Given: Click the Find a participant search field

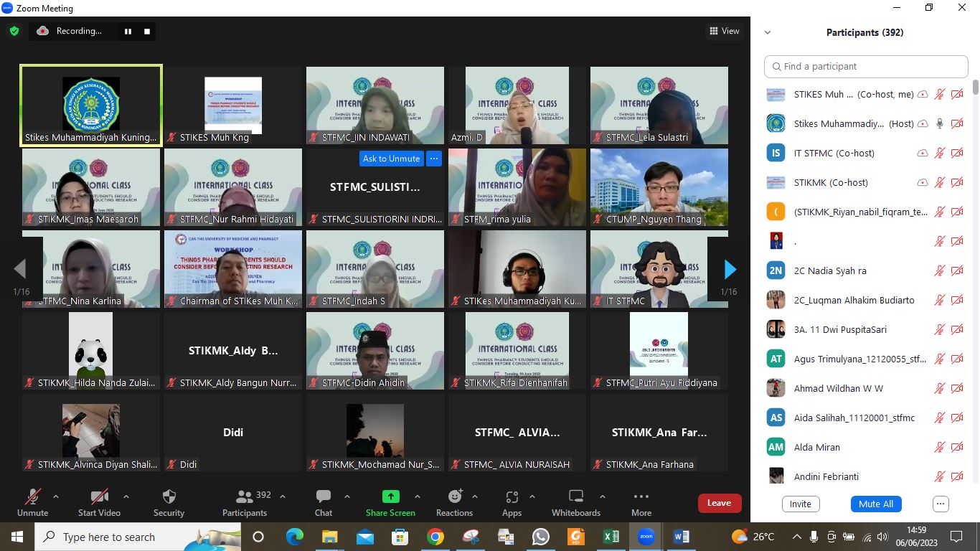Looking at the screenshot, I should click(x=866, y=66).
